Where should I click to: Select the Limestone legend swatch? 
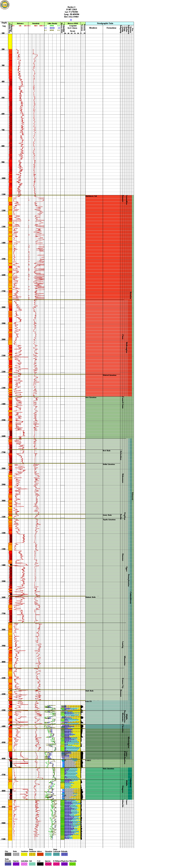pyautogui.click(x=48, y=854)
